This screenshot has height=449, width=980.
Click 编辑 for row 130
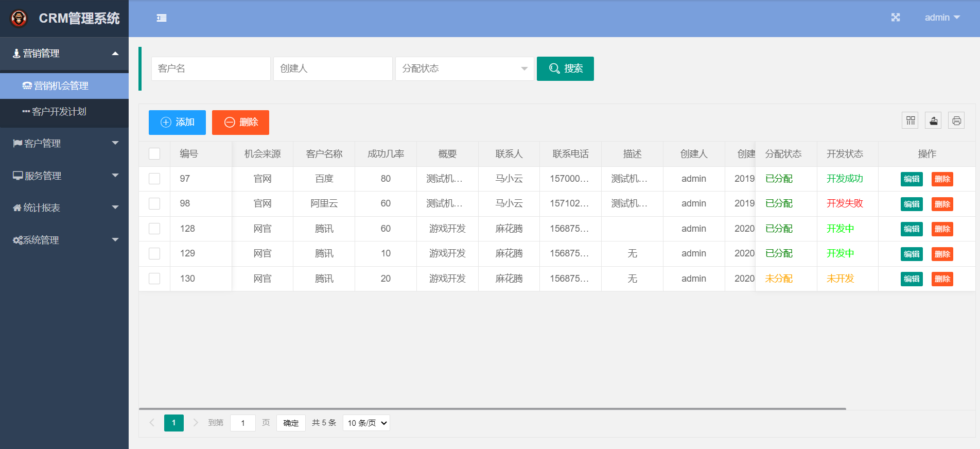pos(912,279)
